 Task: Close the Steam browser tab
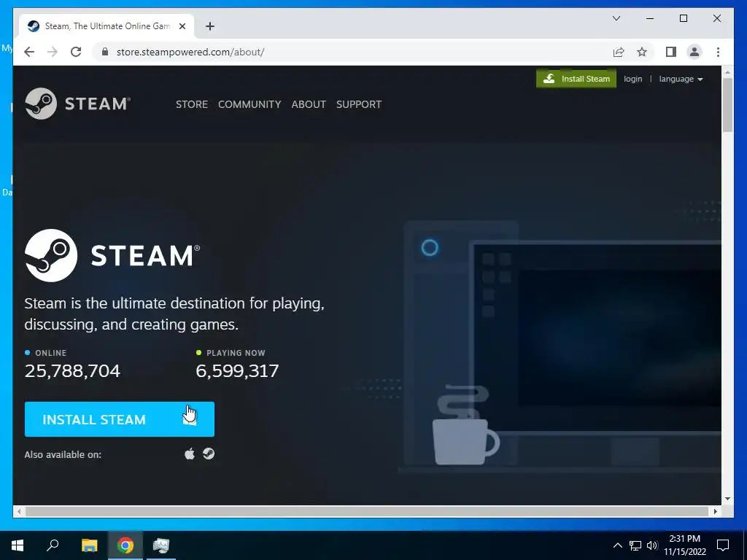click(x=182, y=26)
